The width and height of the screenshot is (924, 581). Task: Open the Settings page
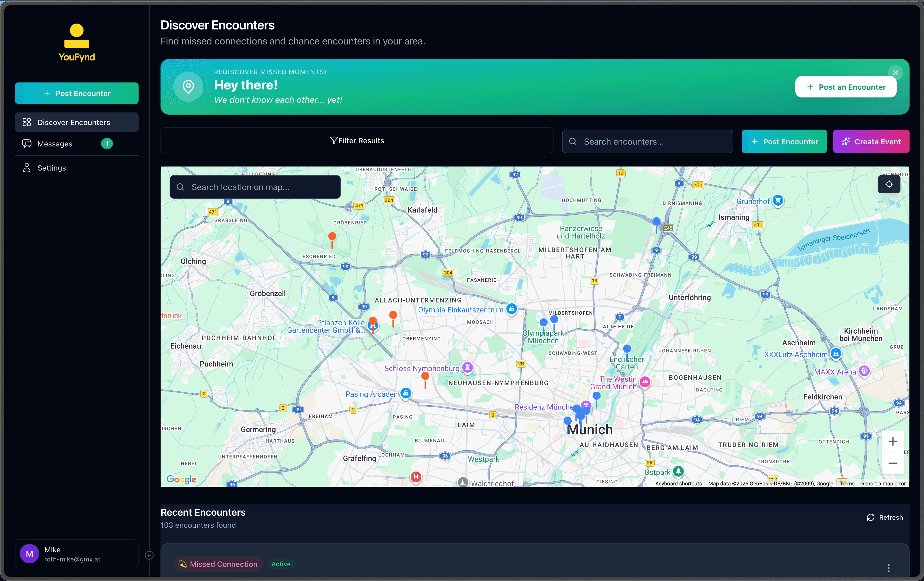pyautogui.click(x=77, y=168)
